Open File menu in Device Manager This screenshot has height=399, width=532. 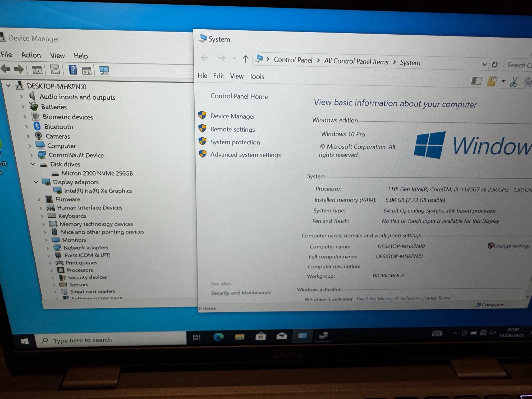(6, 55)
